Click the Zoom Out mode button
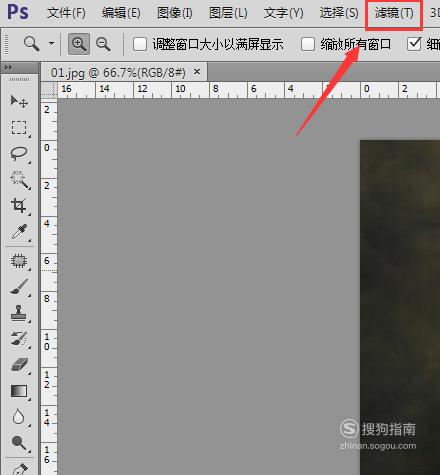The image size is (440, 475). click(x=103, y=44)
